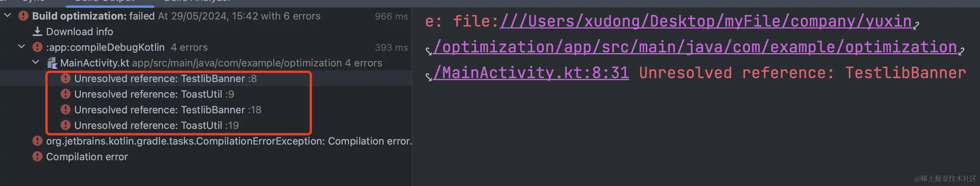Switch to the Build Output tab
The width and height of the screenshot is (980, 186).
(105, 2)
